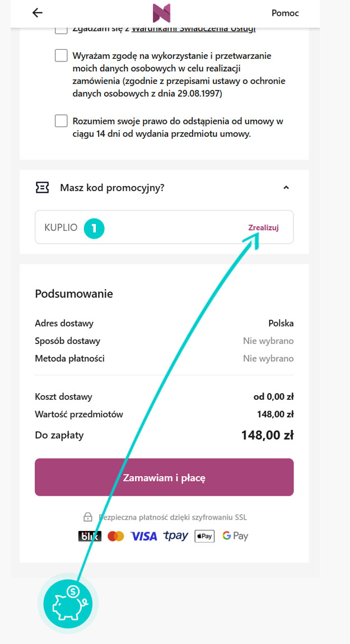This screenshot has width=350, height=644.
Task: Collapse the promo code section chevron
Action: point(286,188)
